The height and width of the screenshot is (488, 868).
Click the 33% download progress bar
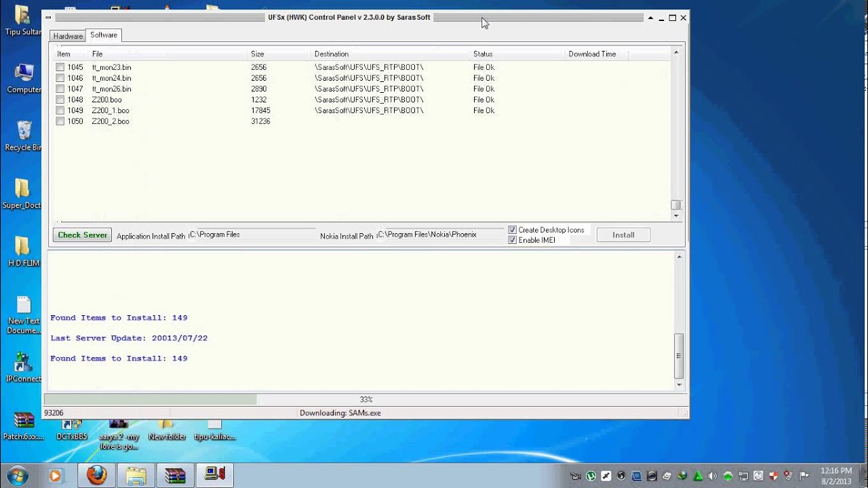pos(366,400)
